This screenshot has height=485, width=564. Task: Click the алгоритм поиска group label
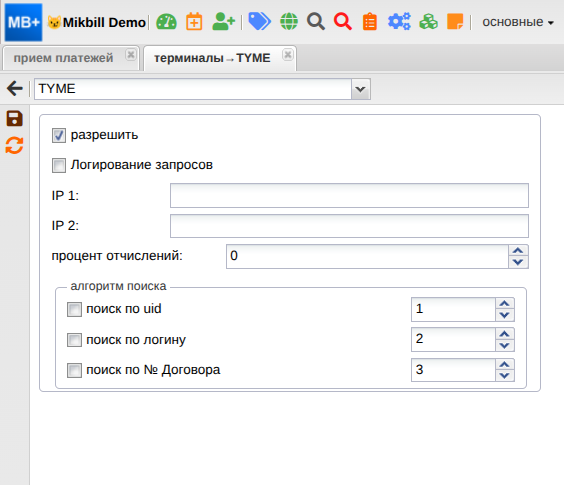pos(118,286)
